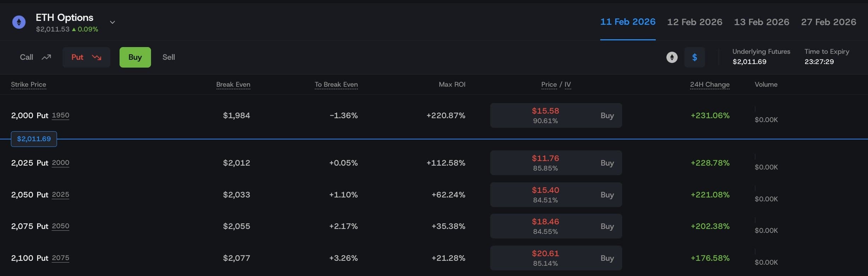Click the Ethereum logo icon beside ETH Options
Viewport: 868px width, 276px height.
[x=19, y=22]
